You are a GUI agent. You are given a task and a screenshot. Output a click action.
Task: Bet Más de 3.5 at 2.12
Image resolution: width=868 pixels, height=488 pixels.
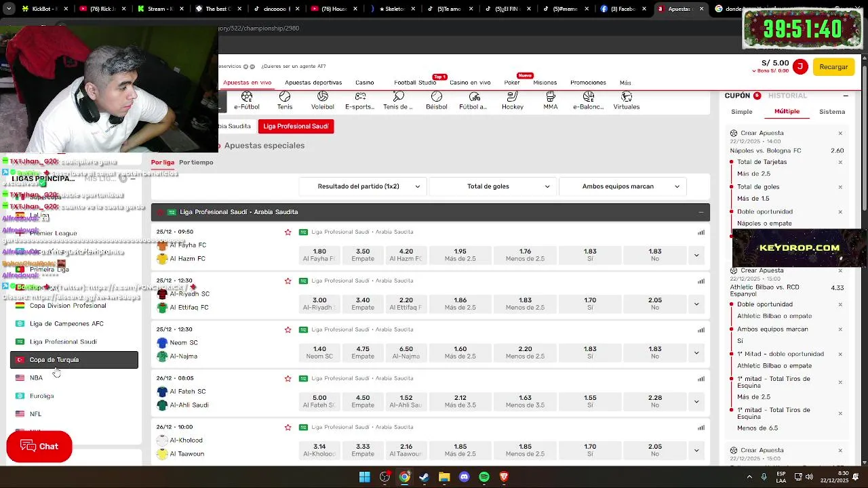point(460,402)
